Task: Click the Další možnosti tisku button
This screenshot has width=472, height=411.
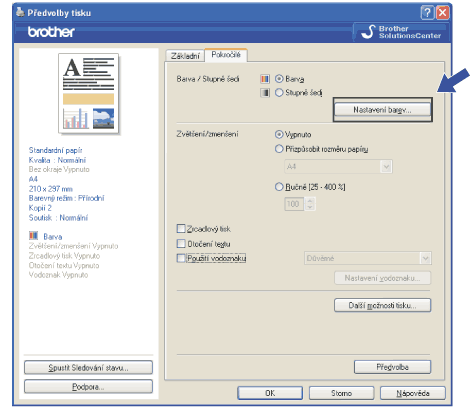Action: (382, 305)
